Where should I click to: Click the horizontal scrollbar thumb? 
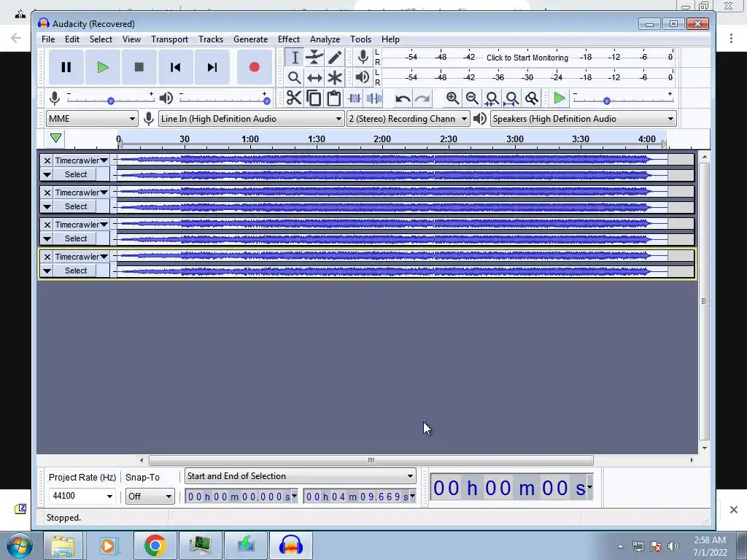click(371, 460)
